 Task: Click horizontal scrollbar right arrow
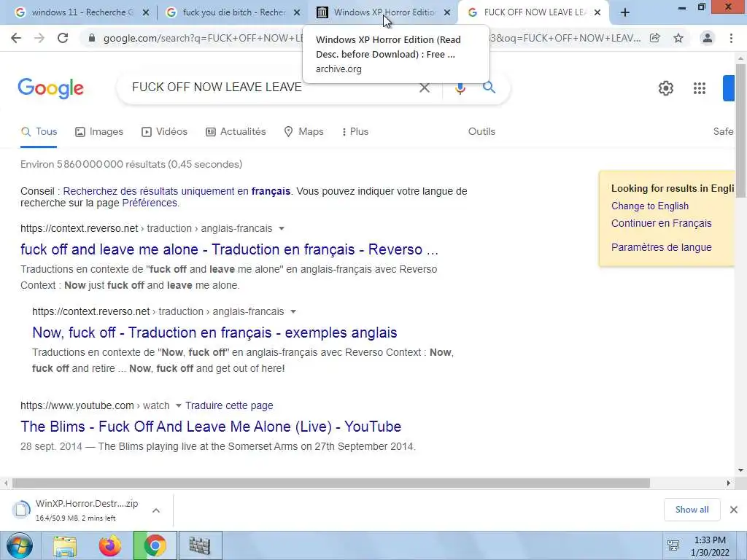[729, 483]
